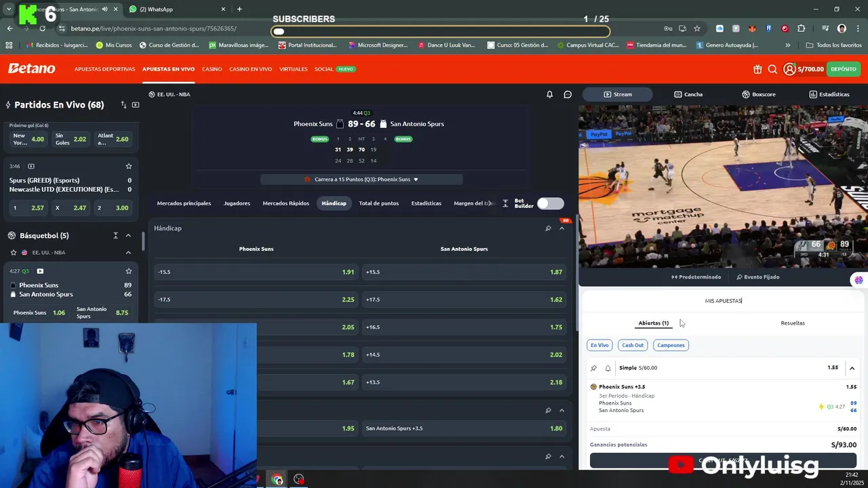Open Chrome extensions puzzle icon
Screen dimensions: 868x488
802,28
